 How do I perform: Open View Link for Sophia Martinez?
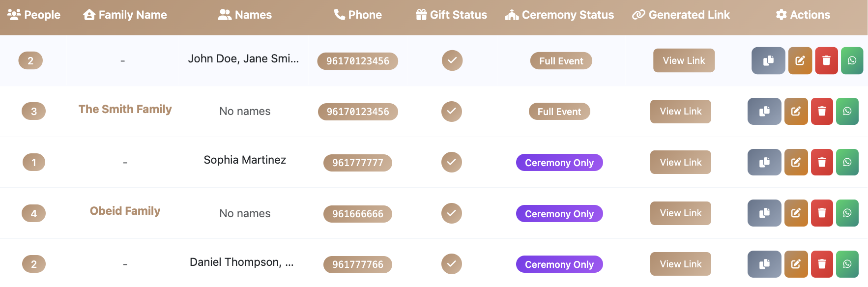pos(681,162)
